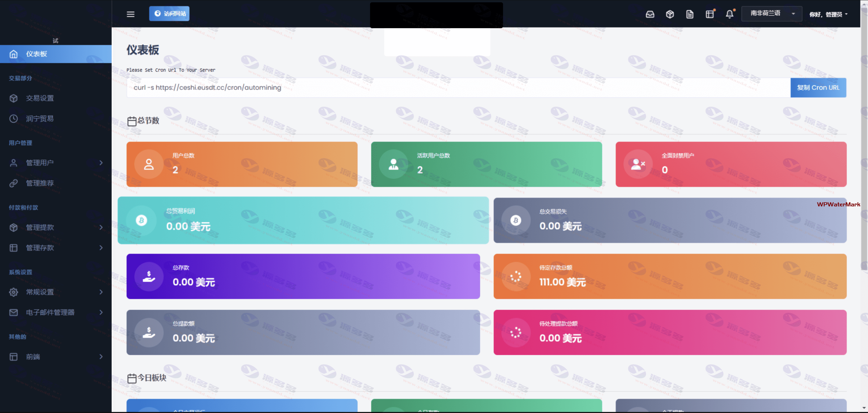Open the inbox tray icon in top bar

click(x=650, y=14)
